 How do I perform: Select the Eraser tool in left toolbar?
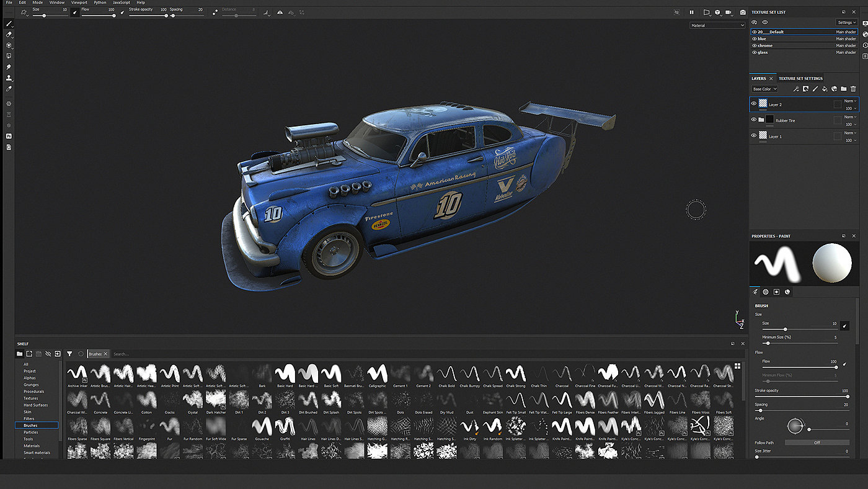click(x=9, y=34)
